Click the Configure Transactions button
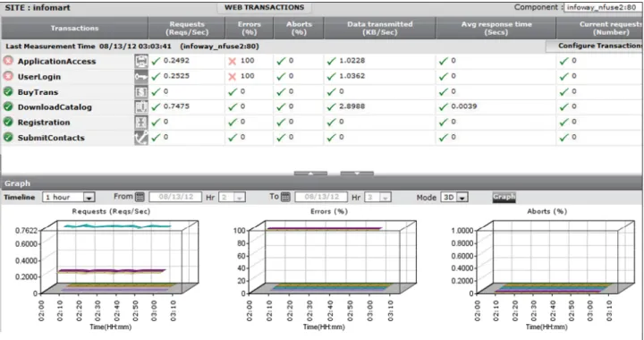644x340 pixels. (x=594, y=46)
